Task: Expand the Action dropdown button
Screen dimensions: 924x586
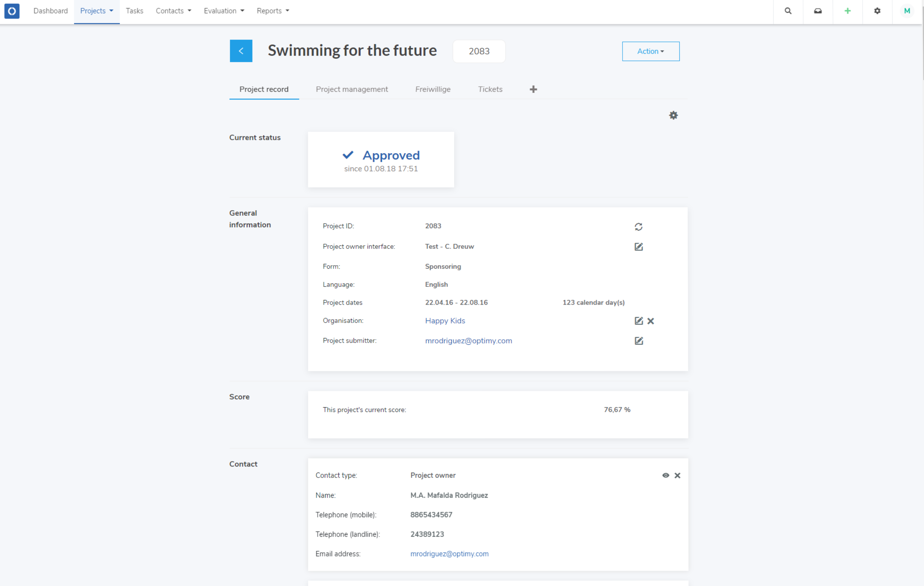Action: tap(651, 51)
